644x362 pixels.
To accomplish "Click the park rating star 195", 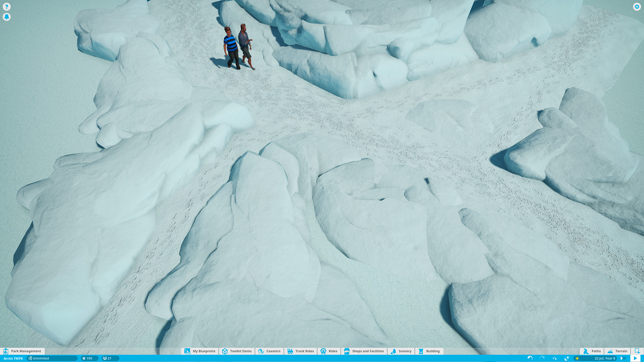I will (x=89, y=358).
